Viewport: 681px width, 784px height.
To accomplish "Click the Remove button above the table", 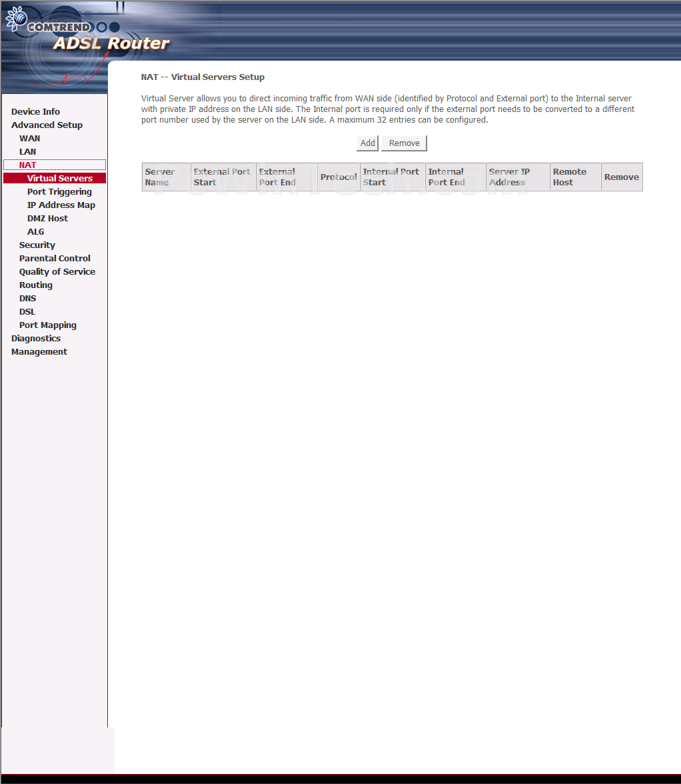I will coord(404,143).
